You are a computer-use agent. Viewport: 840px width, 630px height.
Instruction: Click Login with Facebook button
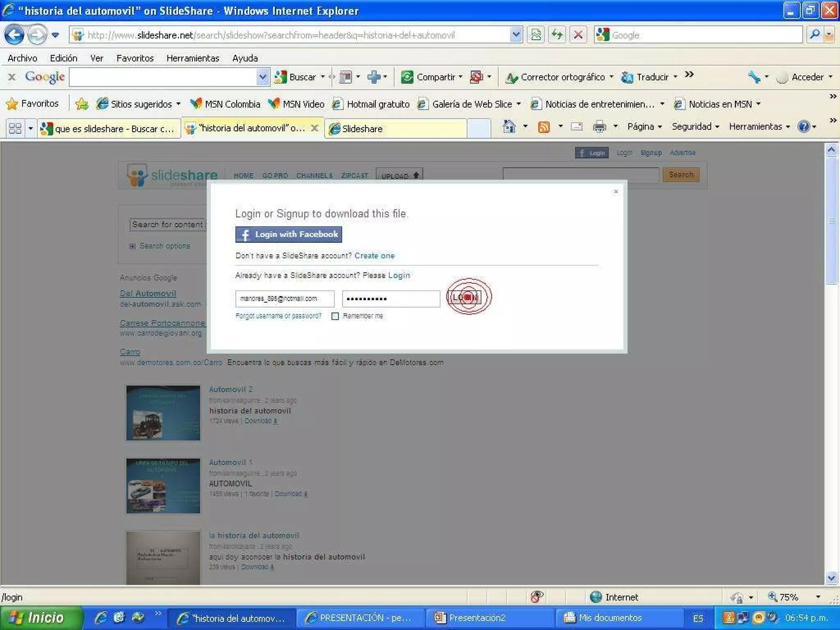click(288, 235)
